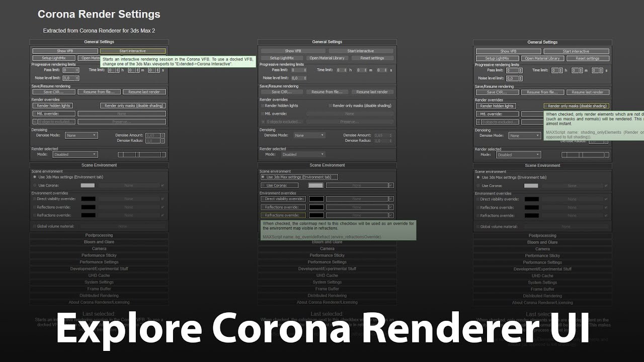
Task: Expand System Settings rollout in right panel
Action: click(542, 283)
